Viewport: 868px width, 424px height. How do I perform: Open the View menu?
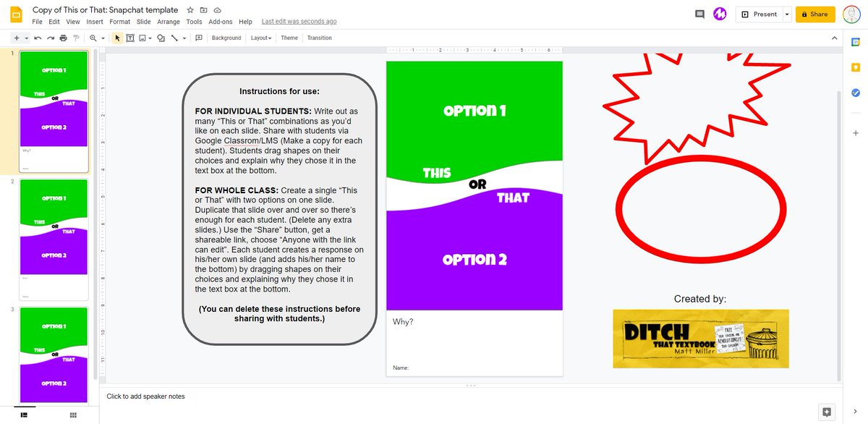click(x=73, y=22)
